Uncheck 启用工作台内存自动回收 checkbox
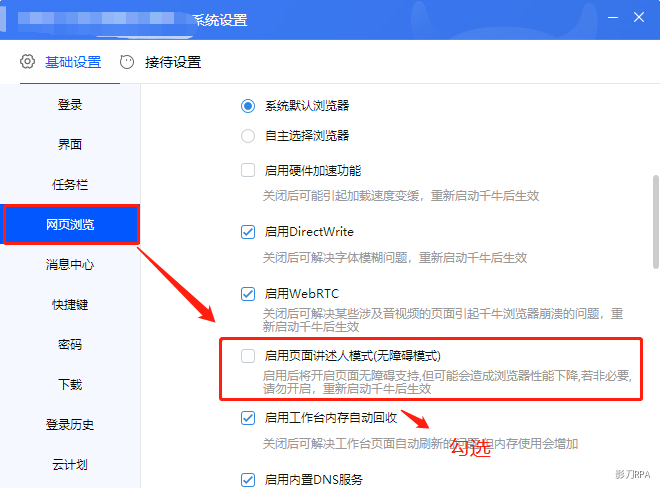660x488 pixels. 248,418
